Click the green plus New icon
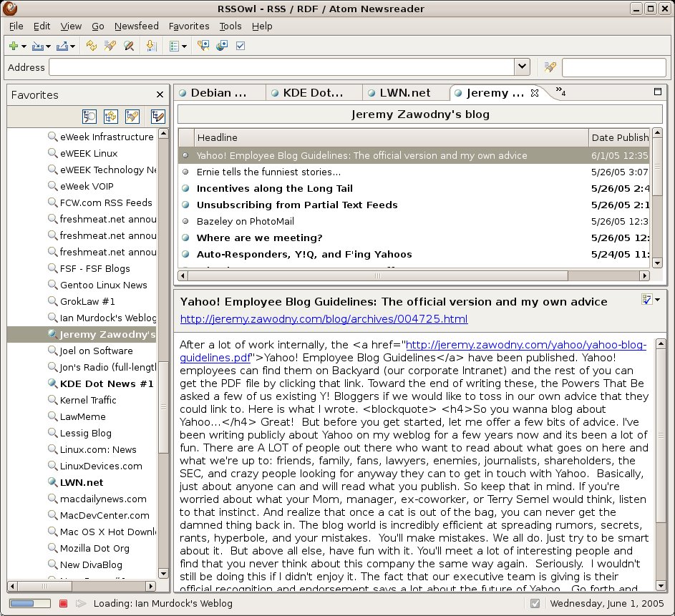The height and width of the screenshot is (616, 675). [x=14, y=46]
